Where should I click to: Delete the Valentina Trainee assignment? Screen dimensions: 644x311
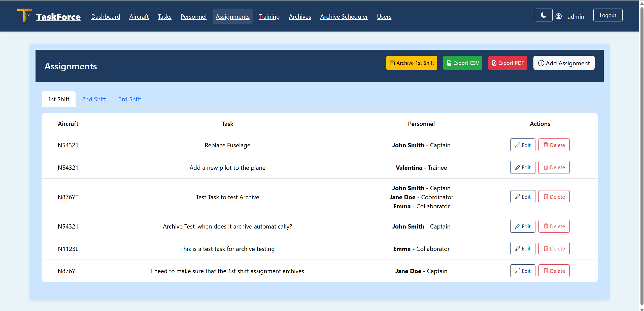coord(554,167)
